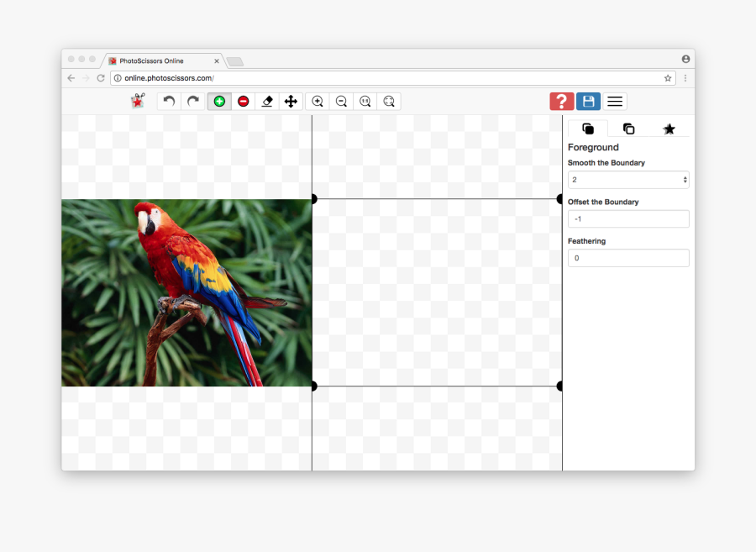Click the PhotoScissors logo icon

tap(138, 101)
